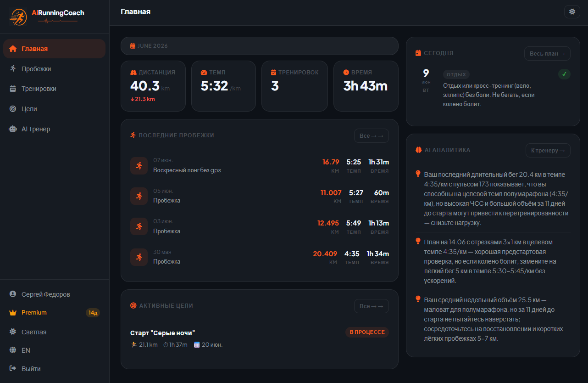The image size is (588, 383).
Task: Click the home icon beside Главная
Action: point(13,49)
